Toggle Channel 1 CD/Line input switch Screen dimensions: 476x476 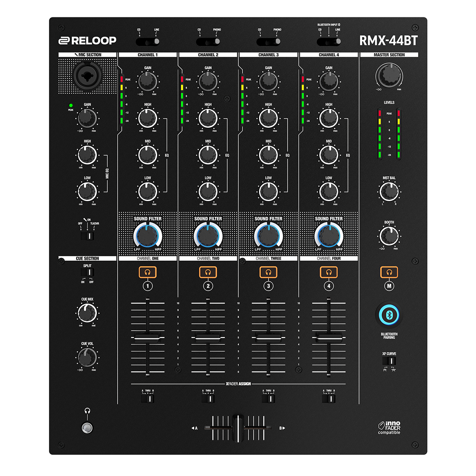coord(148,41)
